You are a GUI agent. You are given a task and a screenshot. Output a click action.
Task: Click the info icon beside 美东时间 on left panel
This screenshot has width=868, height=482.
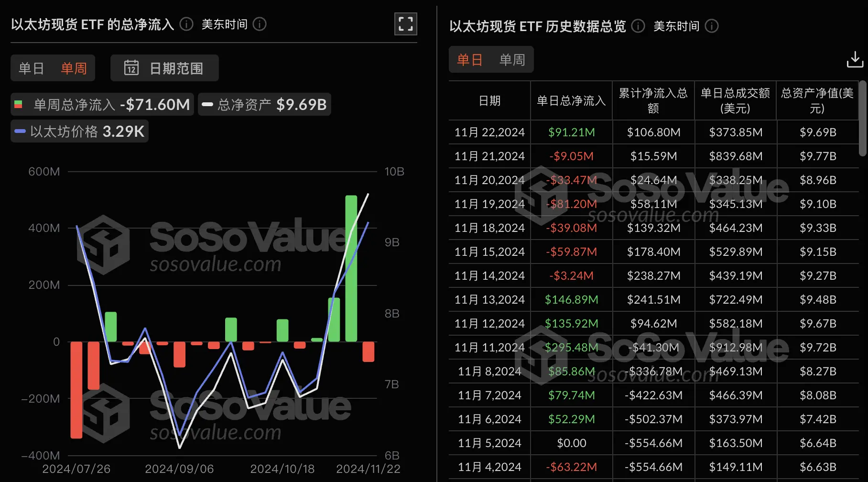(x=260, y=24)
